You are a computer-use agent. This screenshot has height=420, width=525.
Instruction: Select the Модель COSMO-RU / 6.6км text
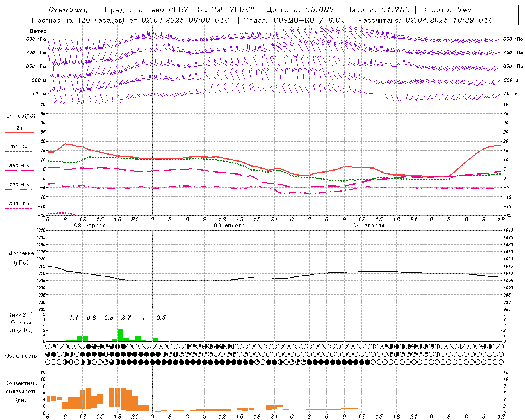pyautogui.click(x=296, y=20)
